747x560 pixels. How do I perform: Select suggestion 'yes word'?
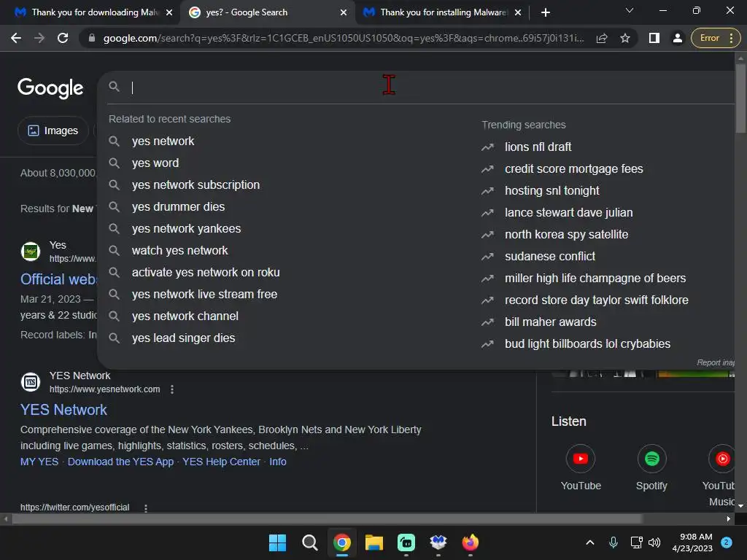[155, 163]
